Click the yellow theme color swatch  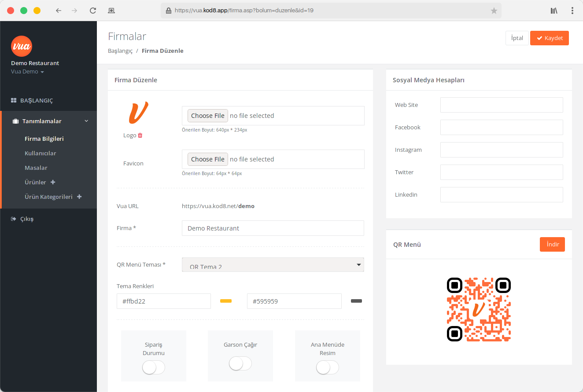point(226,301)
